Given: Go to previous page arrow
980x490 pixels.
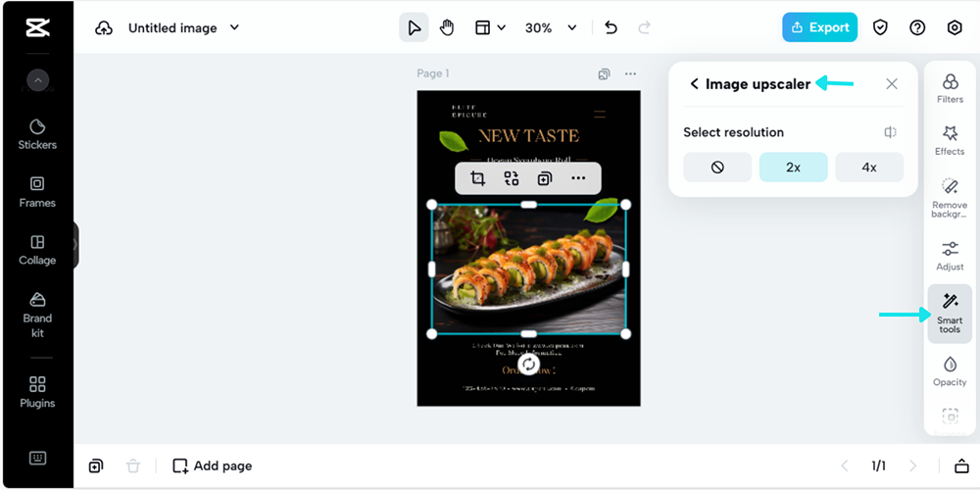Looking at the screenshot, I should click(x=845, y=465).
